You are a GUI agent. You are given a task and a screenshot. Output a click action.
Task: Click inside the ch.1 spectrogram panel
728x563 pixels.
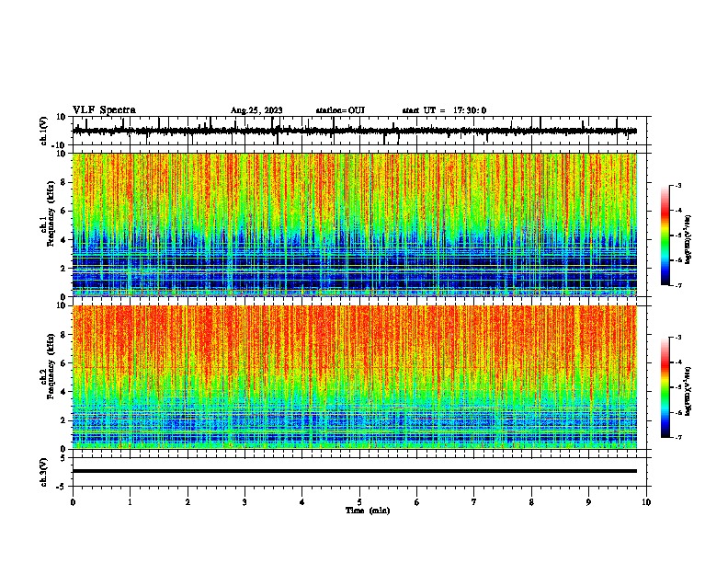pyautogui.click(x=354, y=224)
